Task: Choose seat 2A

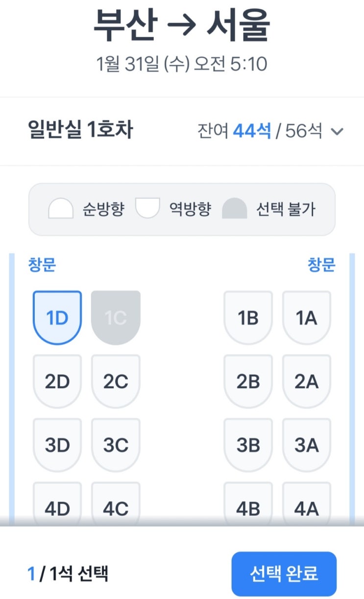Action: (307, 382)
